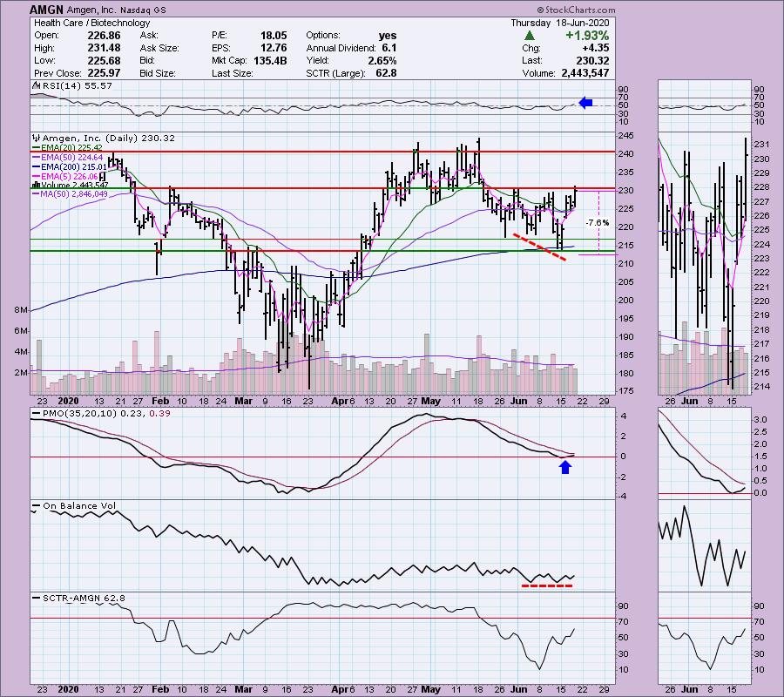Click the -7.6% measurement label on the chart
The width and height of the screenshot is (784, 697).
point(598,223)
